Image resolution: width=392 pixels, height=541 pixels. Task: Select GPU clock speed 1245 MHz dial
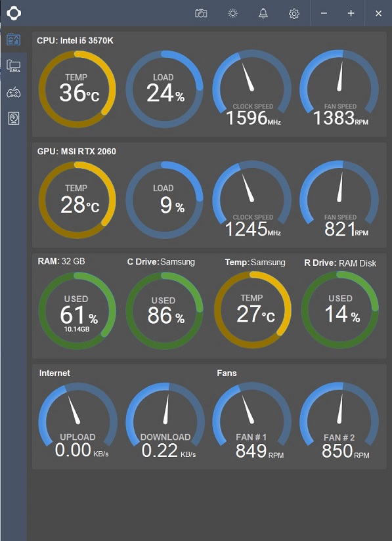[252, 199]
